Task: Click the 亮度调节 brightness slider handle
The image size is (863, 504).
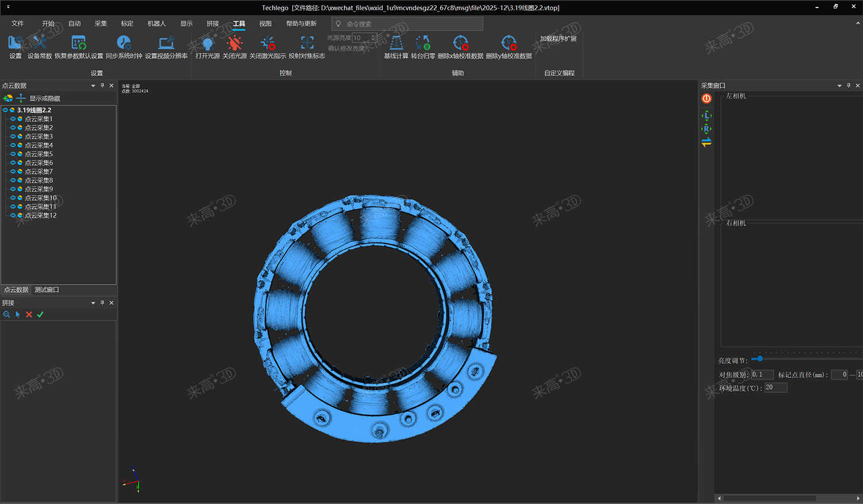Action: pos(759,358)
